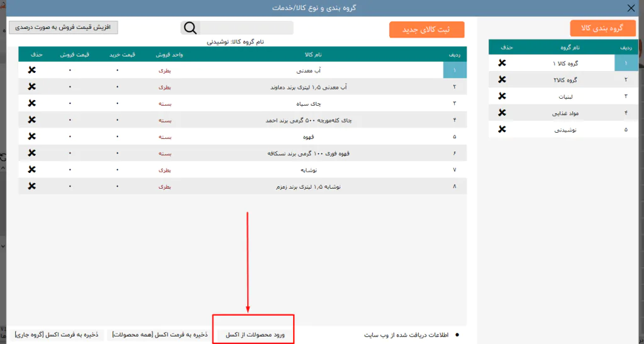Delete نوشابه ۱٫۵ لیتری برند زمزم row
Screen dimensions: 644x344
[31, 186]
